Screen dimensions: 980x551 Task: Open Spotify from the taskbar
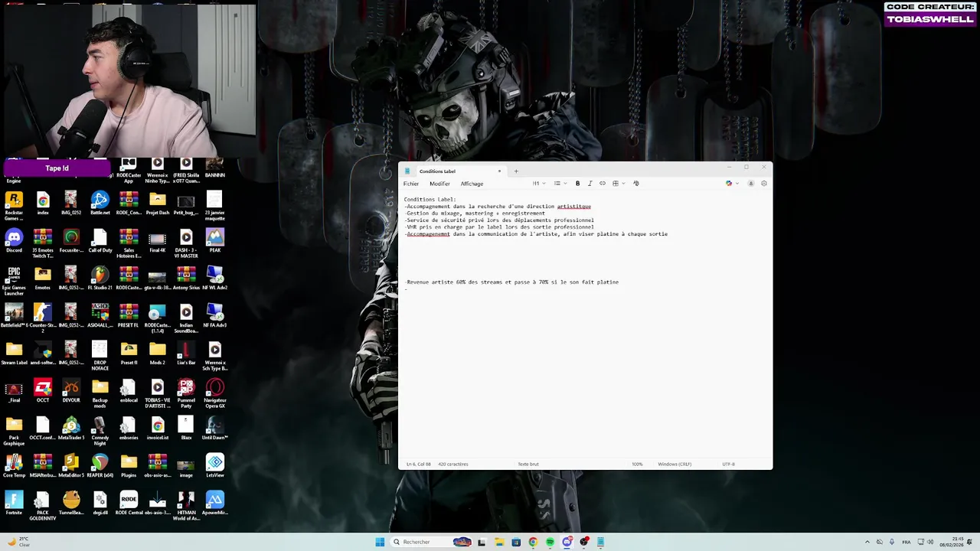(x=550, y=542)
